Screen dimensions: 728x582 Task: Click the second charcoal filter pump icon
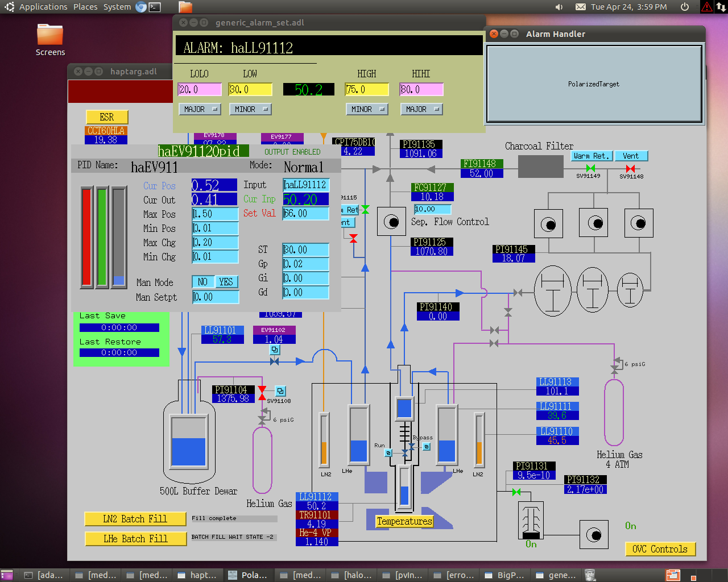594,223
